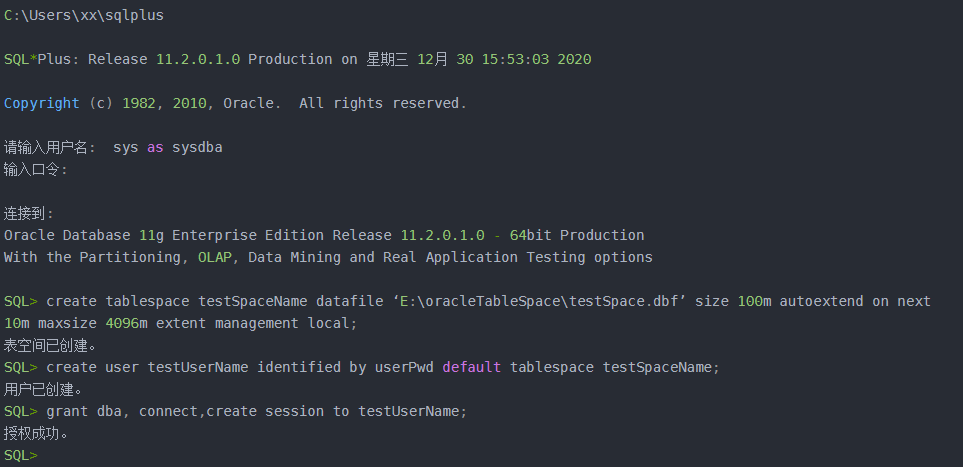
Task: Click the 'maxsize 4096m' text
Action: click(x=93, y=323)
